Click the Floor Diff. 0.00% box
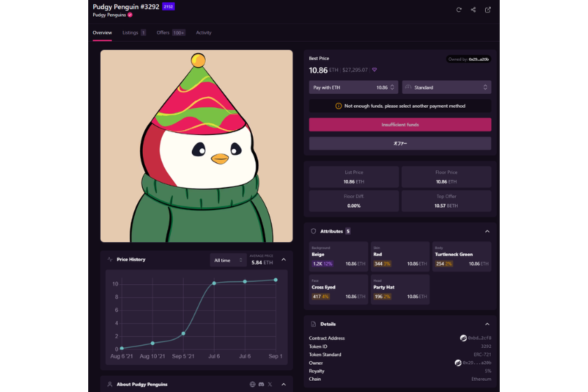The image size is (588, 392). click(x=353, y=201)
